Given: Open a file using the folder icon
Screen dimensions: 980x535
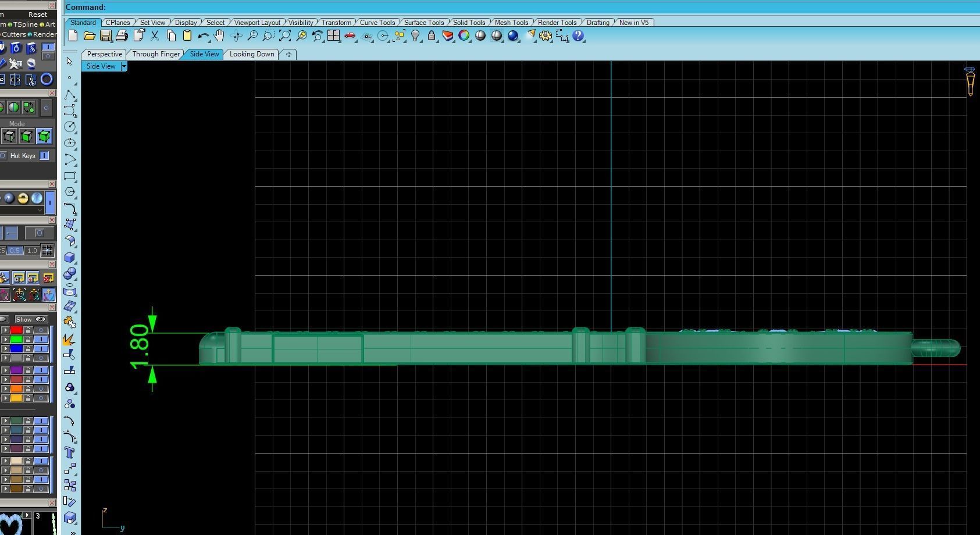Looking at the screenshot, I should 89,36.
